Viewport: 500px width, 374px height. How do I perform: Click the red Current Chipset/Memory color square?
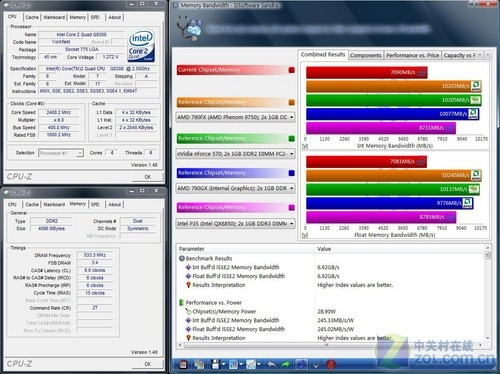point(291,70)
